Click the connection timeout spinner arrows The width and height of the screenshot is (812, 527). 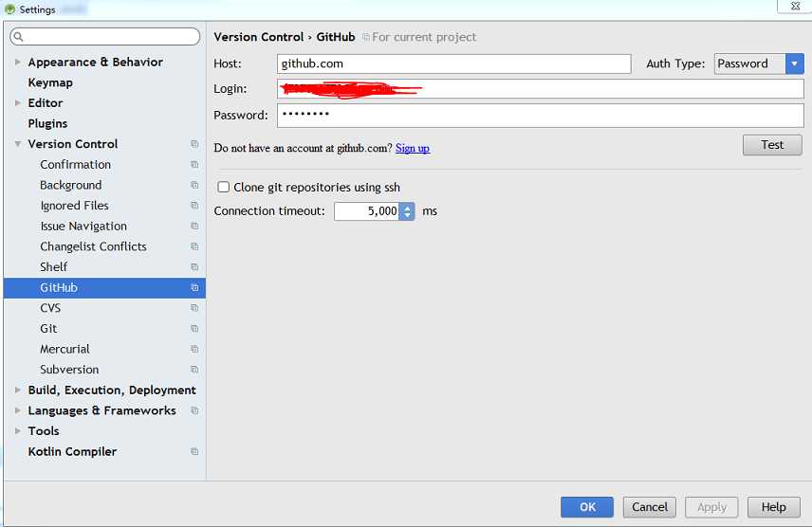click(x=407, y=211)
